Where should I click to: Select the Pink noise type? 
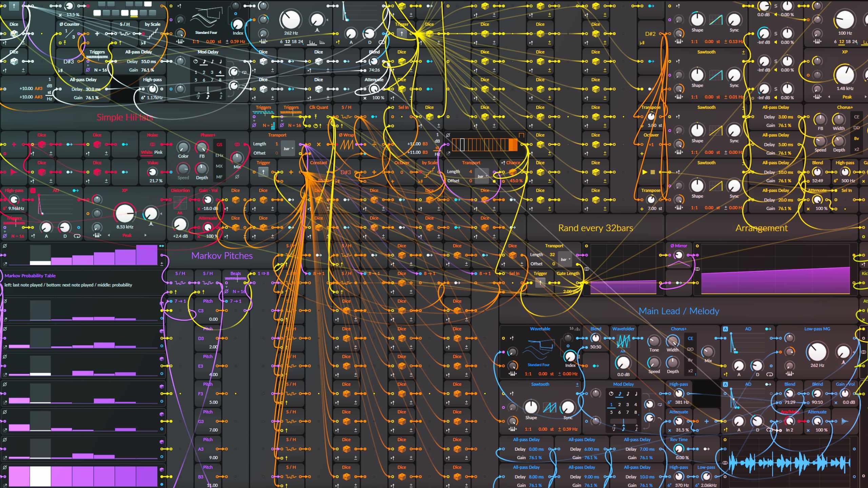158,152
